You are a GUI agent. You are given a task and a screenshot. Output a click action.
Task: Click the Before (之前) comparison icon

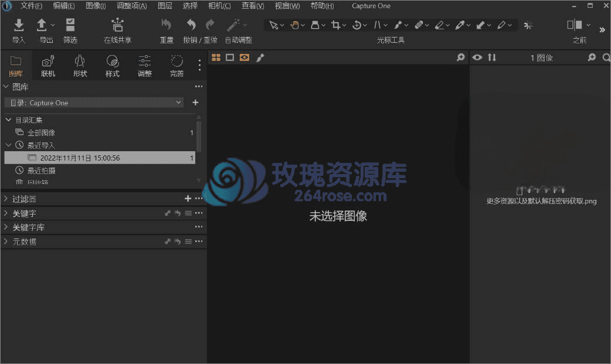tap(575, 25)
